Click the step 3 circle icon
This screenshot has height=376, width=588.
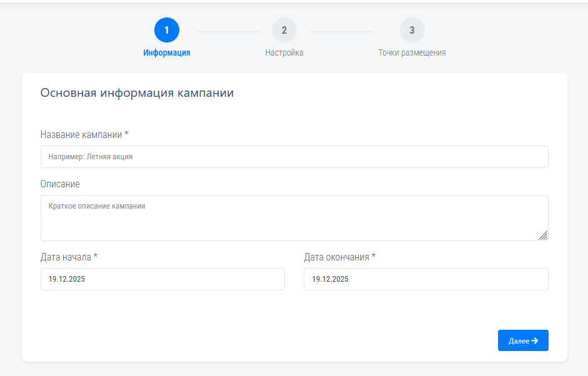click(x=412, y=30)
